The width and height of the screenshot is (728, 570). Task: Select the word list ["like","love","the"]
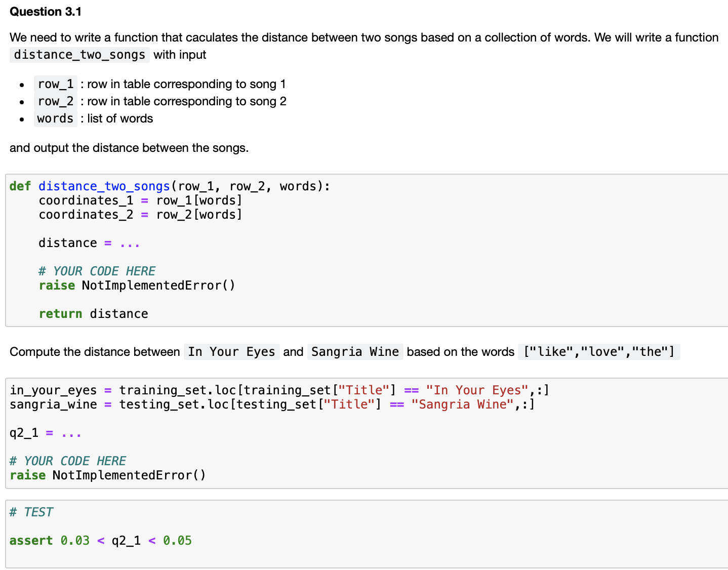pyautogui.click(x=599, y=351)
